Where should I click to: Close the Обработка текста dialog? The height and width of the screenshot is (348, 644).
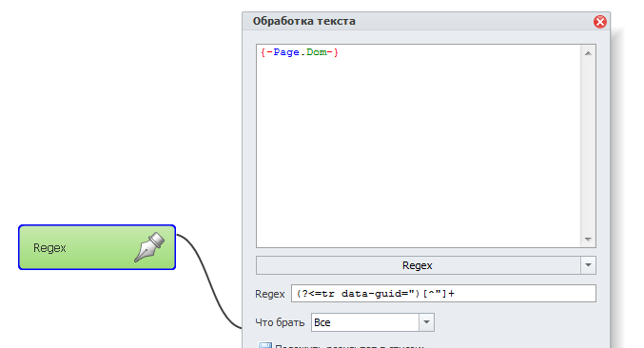click(x=599, y=21)
